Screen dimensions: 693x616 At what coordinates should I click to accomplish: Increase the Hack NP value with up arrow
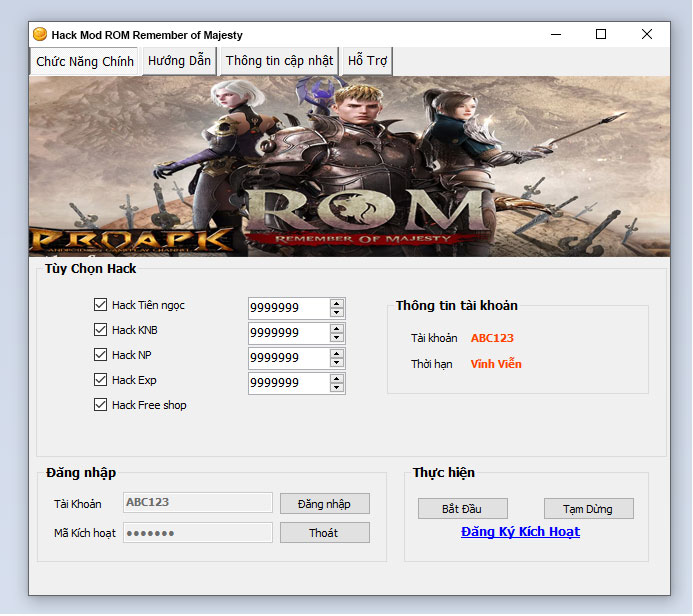(337, 354)
